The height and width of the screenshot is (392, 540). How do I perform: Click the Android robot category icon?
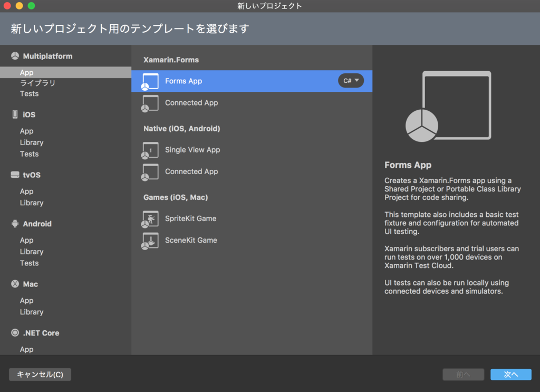tap(15, 224)
